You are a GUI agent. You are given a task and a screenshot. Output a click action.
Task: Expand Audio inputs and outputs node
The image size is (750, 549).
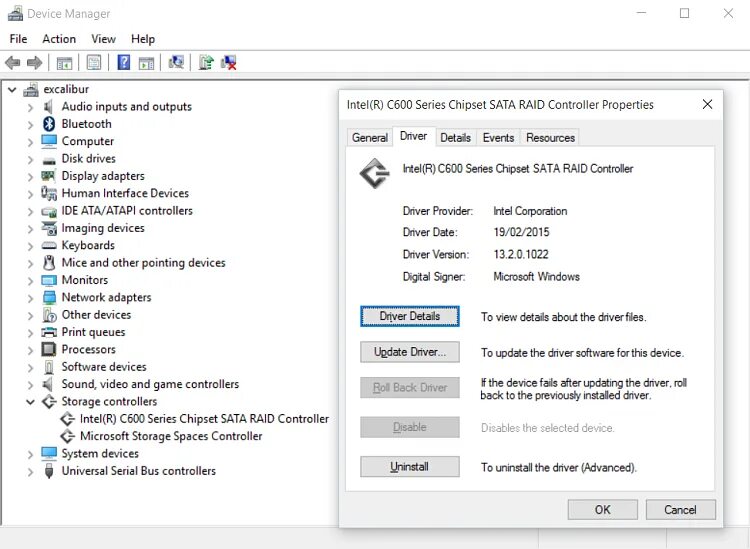point(31,107)
